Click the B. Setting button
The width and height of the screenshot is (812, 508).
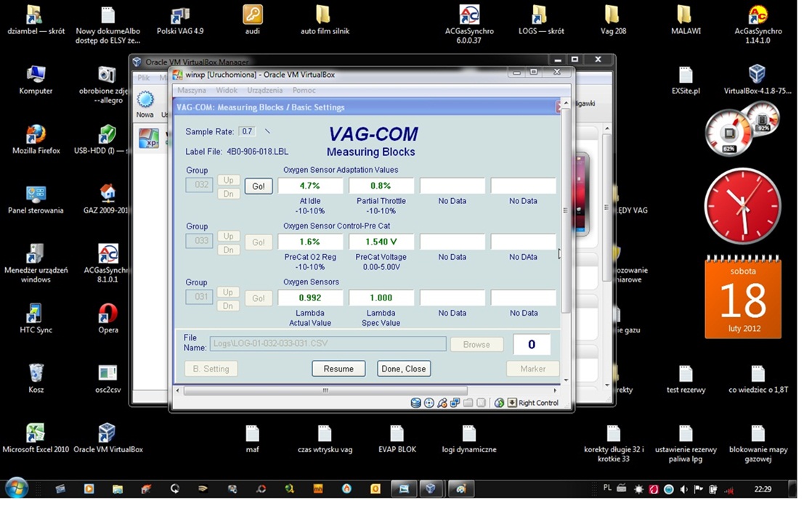[x=211, y=369]
